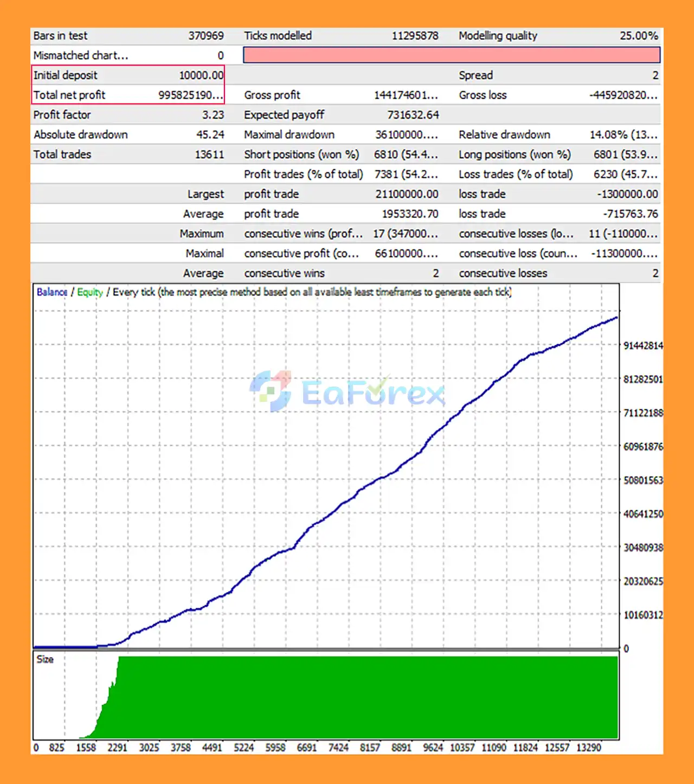Select the Profit factor value 3.23
Viewport: 694px width, 784px height.
[213, 115]
